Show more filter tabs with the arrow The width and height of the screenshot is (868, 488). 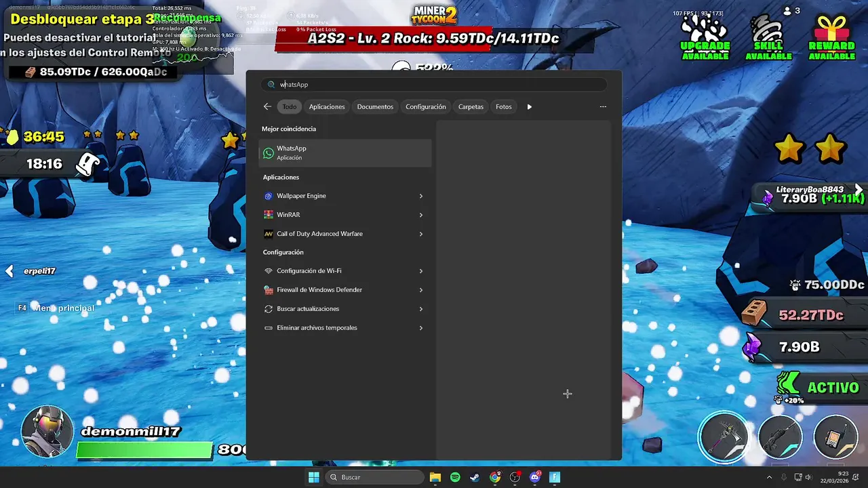[530, 106]
